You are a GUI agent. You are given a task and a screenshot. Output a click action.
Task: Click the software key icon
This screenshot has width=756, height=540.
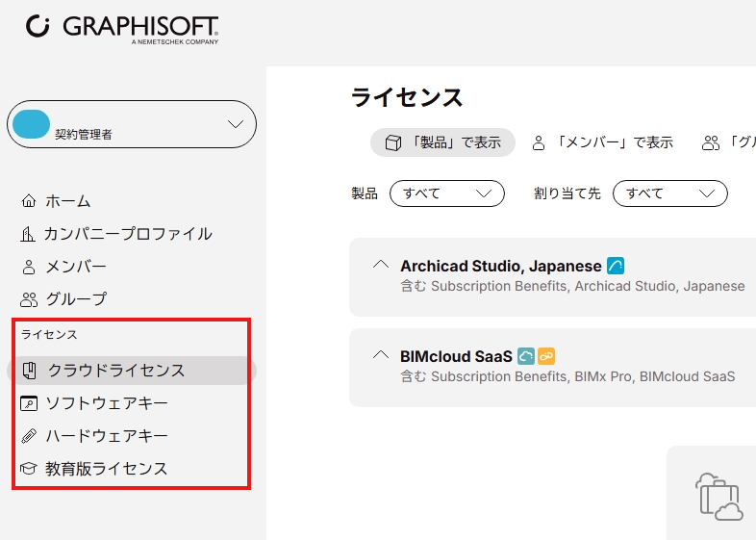coord(29,403)
